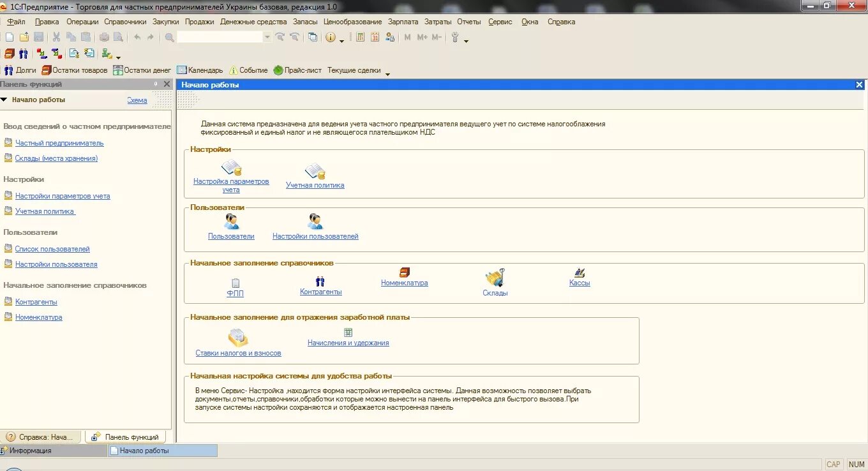Open the Calendar icon showing 31
This screenshot has height=471, width=868.
click(375, 37)
